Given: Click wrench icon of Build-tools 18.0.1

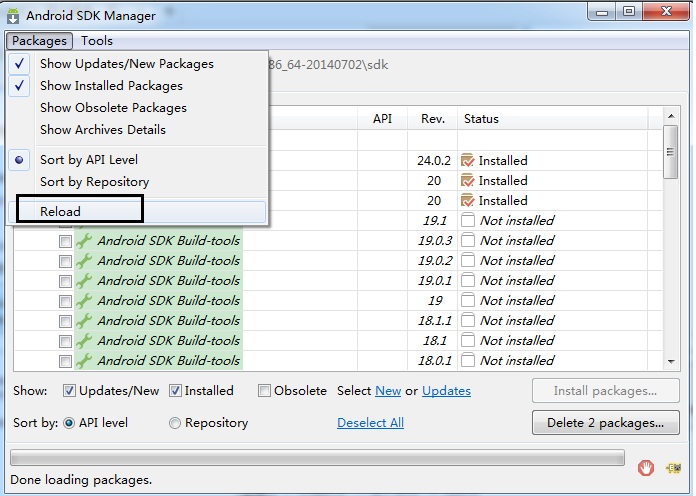Looking at the screenshot, I should coord(84,361).
